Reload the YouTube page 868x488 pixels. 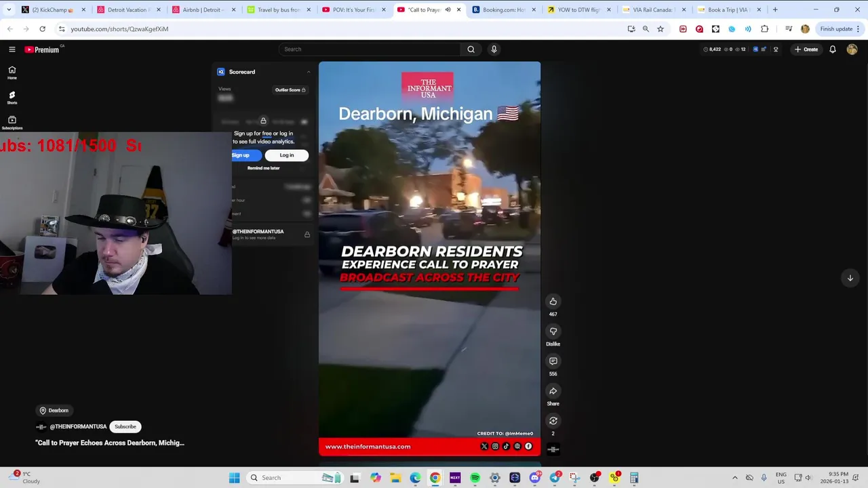point(42,29)
